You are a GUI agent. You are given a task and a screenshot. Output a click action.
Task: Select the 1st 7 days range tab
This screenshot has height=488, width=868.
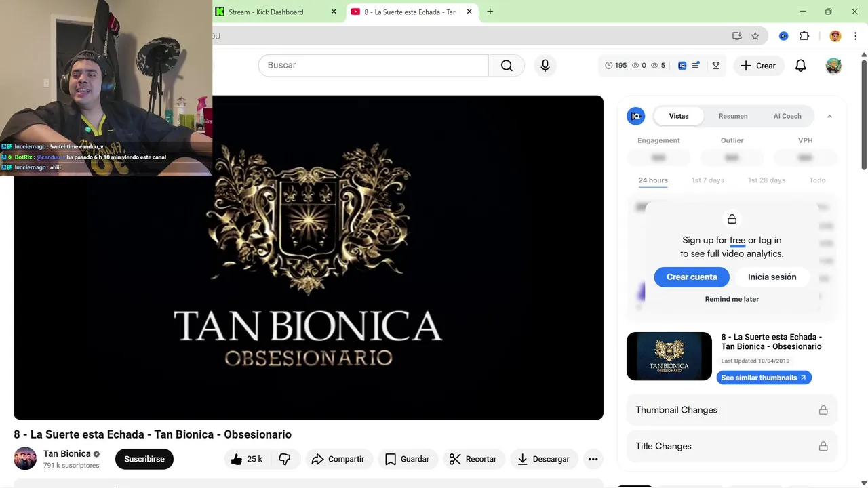(x=708, y=180)
